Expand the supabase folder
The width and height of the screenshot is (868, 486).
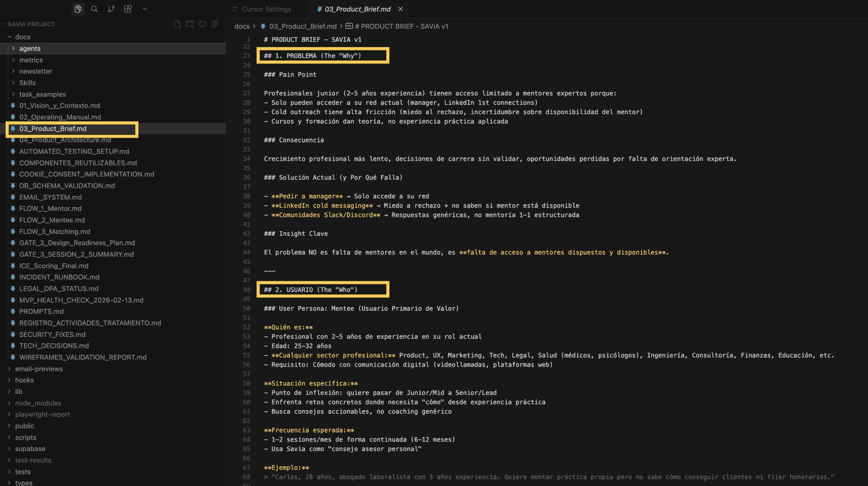(30, 449)
